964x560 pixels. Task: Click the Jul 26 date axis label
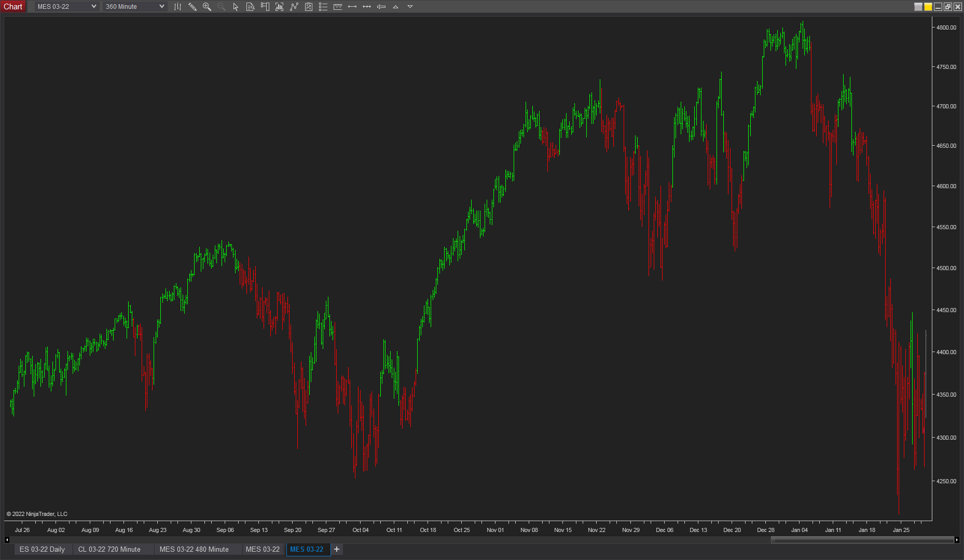pos(22,530)
